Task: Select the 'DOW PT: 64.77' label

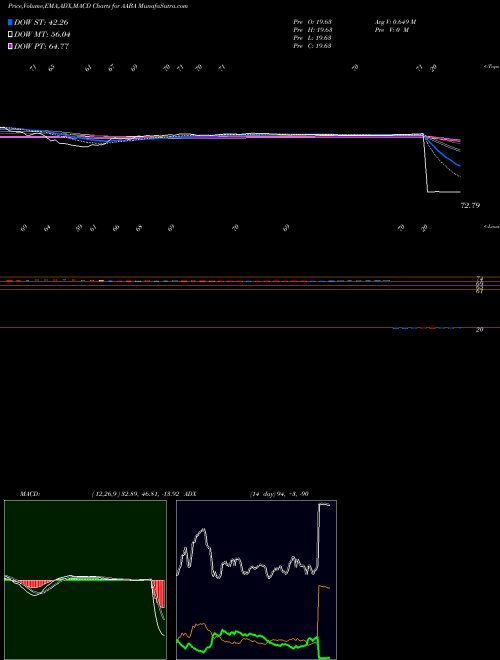Action: (x=41, y=46)
